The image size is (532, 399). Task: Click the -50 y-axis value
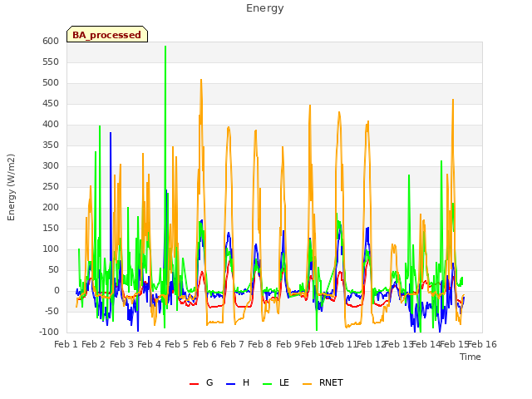pyautogui.click(x=51, y=311)
